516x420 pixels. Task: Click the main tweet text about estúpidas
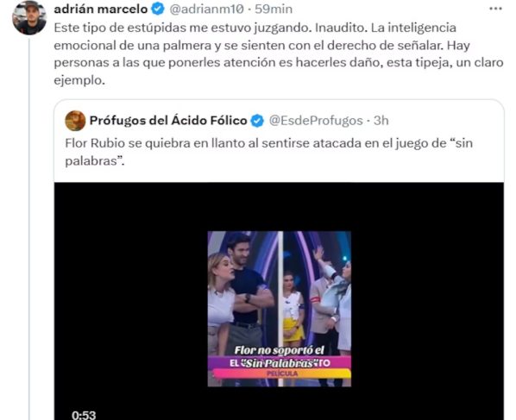pyautogui.click(x=279, y=53)
